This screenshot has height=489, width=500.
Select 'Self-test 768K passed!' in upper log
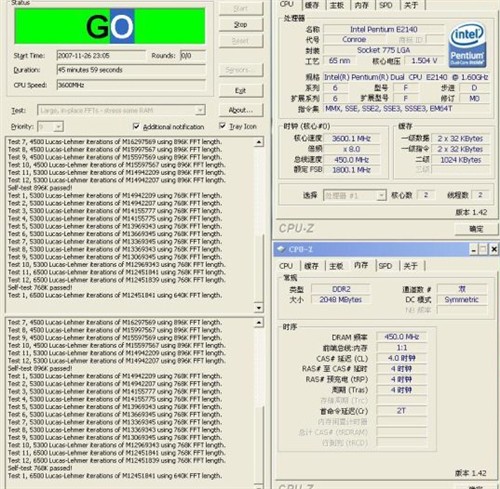pos(40,288)
